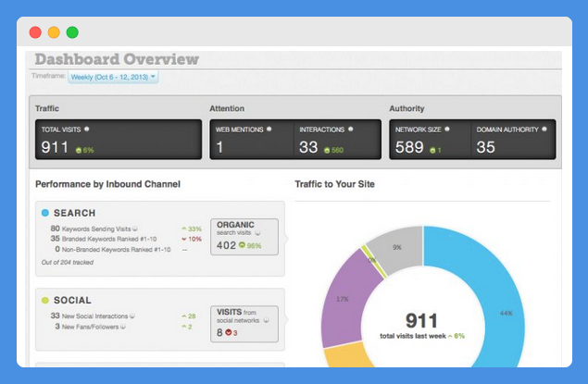The image size is (588, 384).
Task: Click the green maximize window button
Action: tap(72, 32)
